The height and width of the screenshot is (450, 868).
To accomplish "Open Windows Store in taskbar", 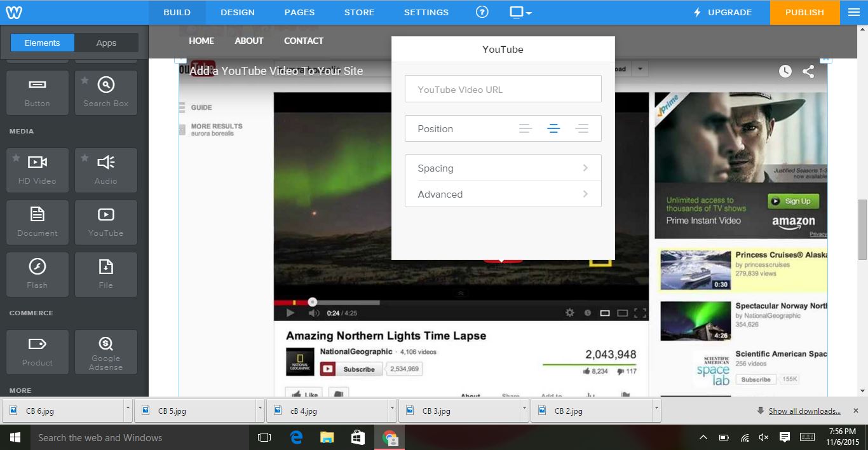I will (358, 437).
